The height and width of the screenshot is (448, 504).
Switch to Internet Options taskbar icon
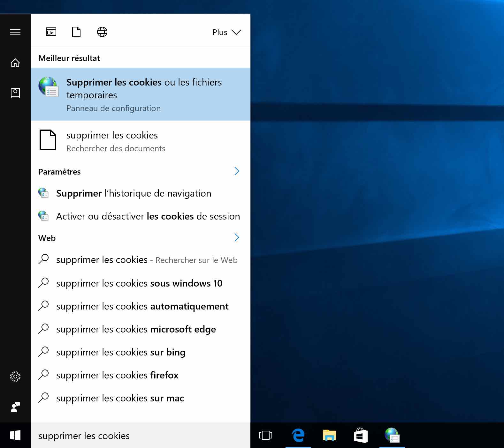point(392,436)
